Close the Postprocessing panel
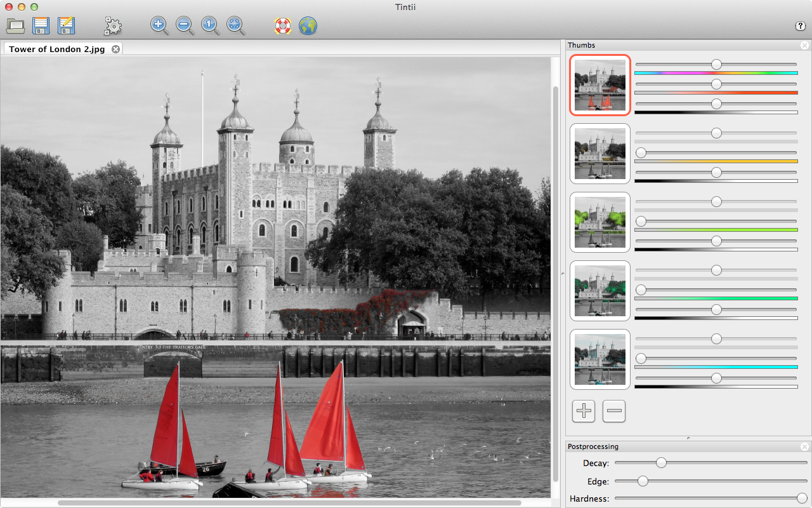Viewport: 812px width, 508px height. 804,446
